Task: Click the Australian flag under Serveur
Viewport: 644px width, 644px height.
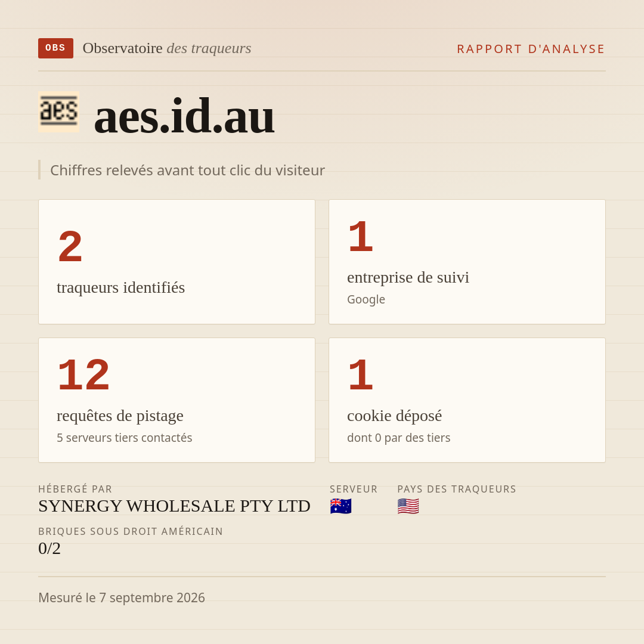Action: coord(341,506)
